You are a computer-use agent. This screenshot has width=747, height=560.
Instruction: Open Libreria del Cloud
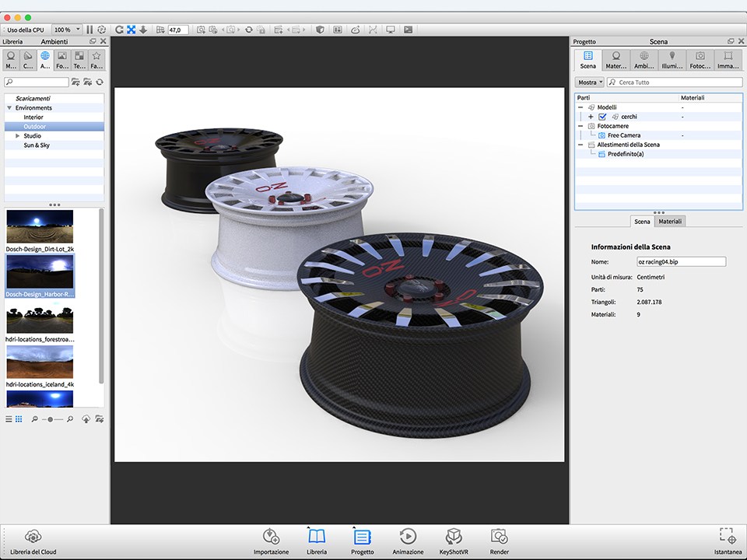click(33, 537)
